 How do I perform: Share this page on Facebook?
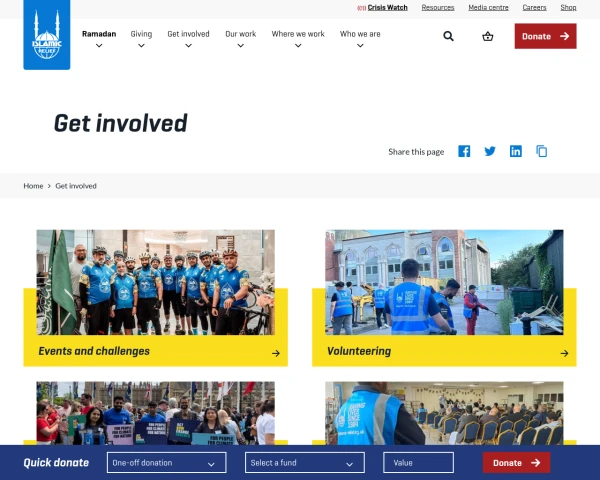pos(464,151)
